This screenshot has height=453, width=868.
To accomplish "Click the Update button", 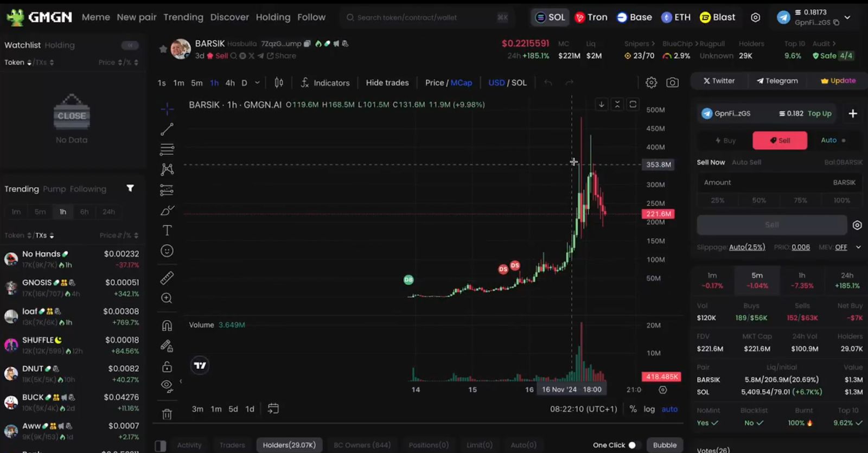I will tap(838, 81).
